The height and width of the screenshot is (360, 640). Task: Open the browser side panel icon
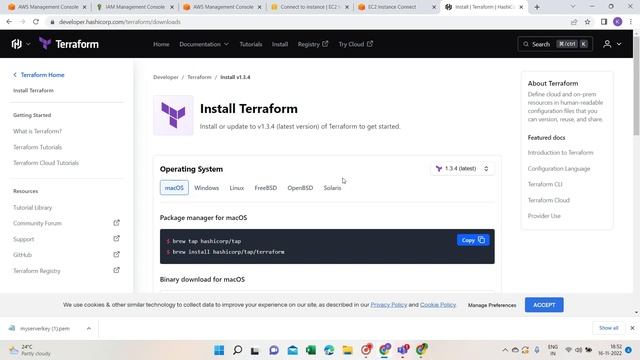click(604, 22)
